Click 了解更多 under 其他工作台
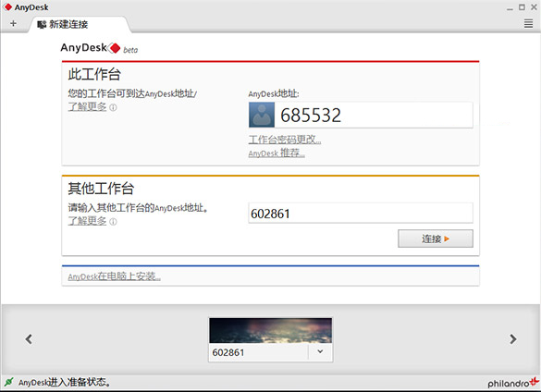 point(87,221)
